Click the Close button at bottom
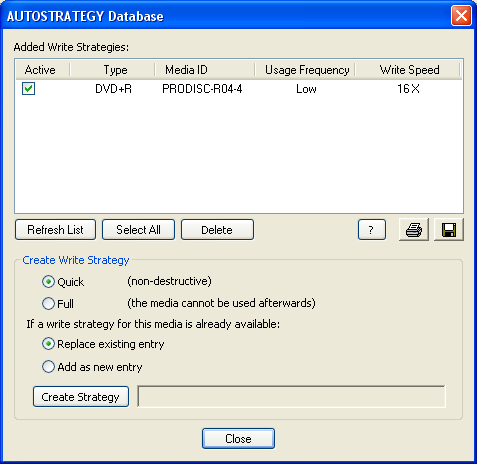 coord(238,439)
